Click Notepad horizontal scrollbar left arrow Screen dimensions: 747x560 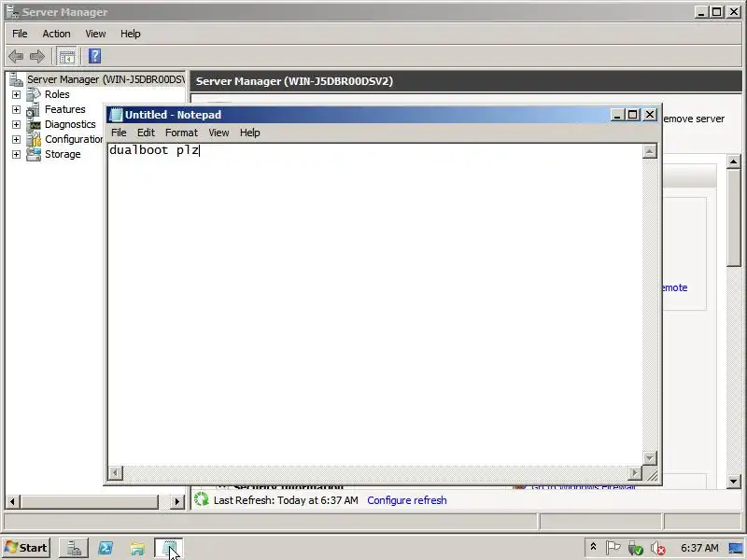click(x=115, y=473)
